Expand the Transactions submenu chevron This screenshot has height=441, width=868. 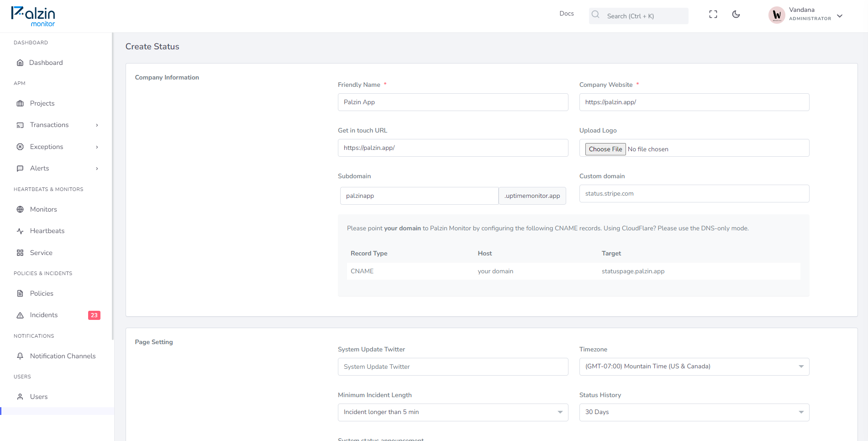(x=97, y=125)
